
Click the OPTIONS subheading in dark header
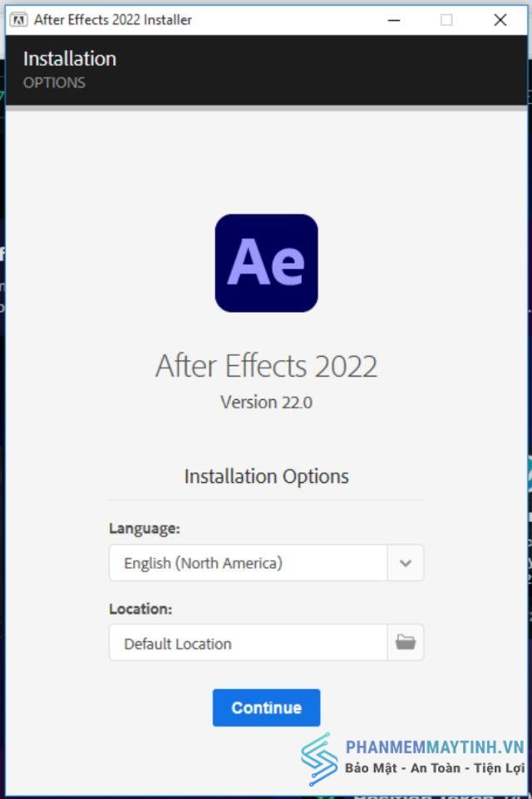click(54, 82)
